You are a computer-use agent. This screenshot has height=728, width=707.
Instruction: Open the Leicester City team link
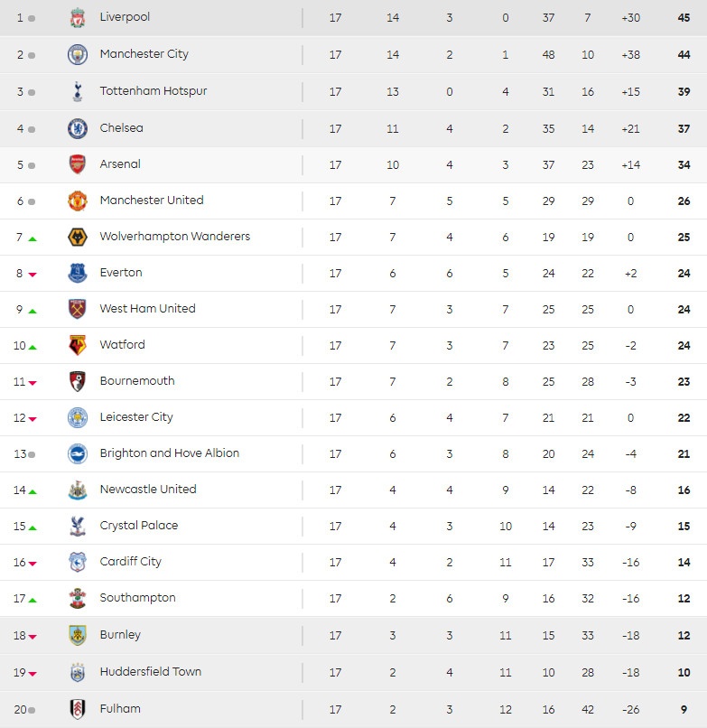136,417
